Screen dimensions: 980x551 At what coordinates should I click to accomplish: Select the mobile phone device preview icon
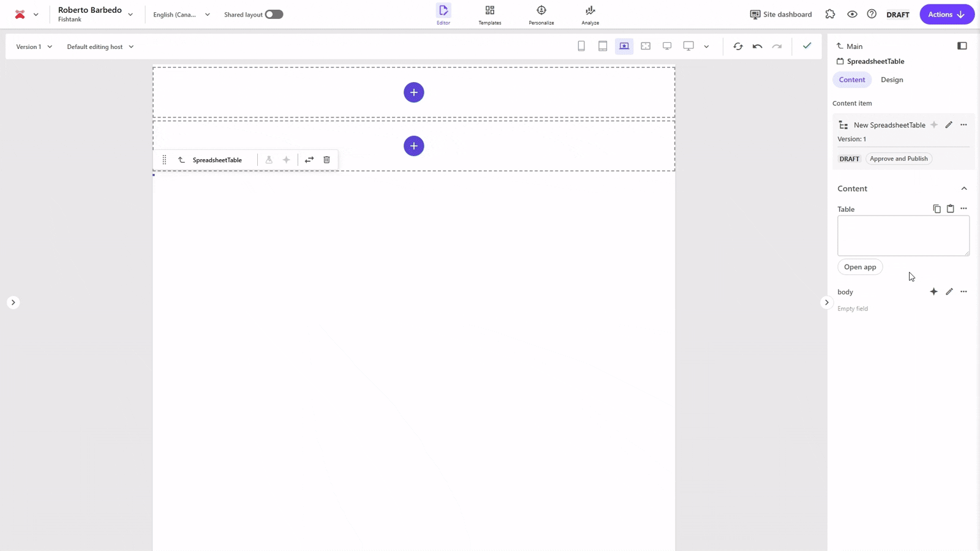[x=581, y=47]
